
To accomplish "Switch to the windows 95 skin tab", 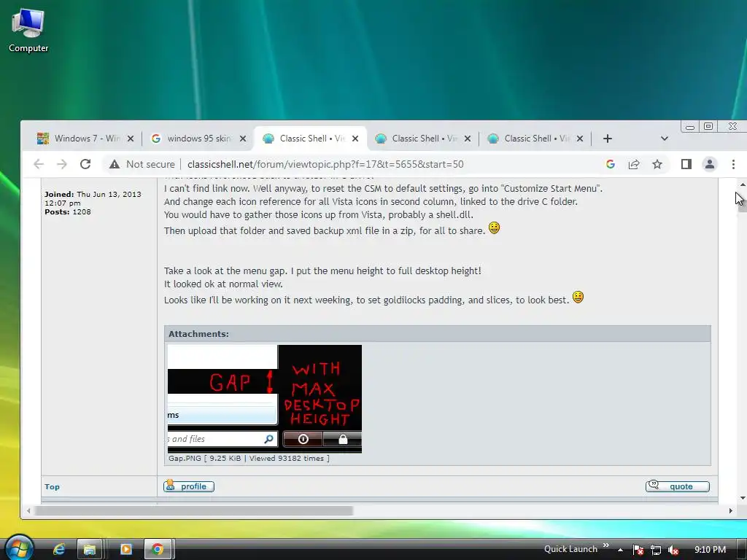I will (x=193, y=139).
